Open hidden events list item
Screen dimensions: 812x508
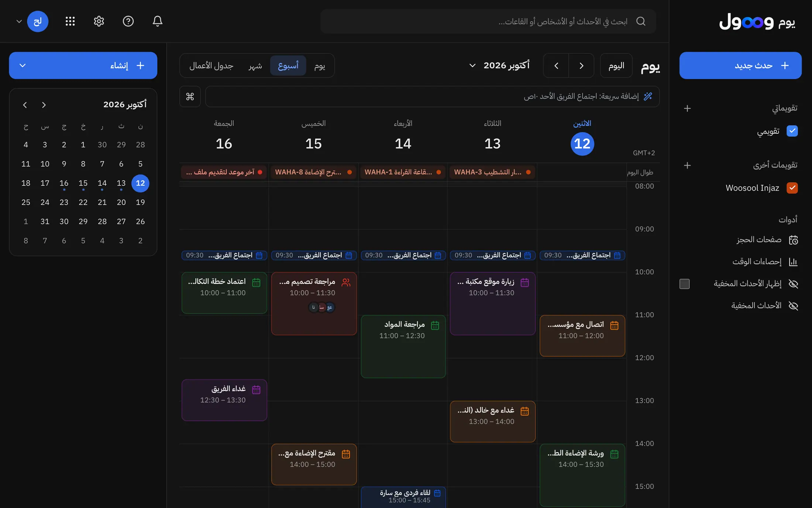765,306
